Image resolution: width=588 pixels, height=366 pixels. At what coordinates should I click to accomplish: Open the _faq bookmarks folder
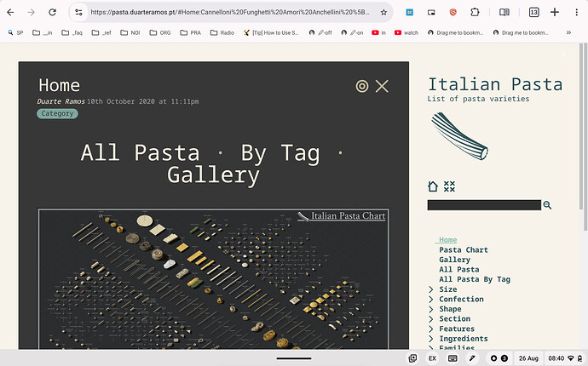(72, 32)
